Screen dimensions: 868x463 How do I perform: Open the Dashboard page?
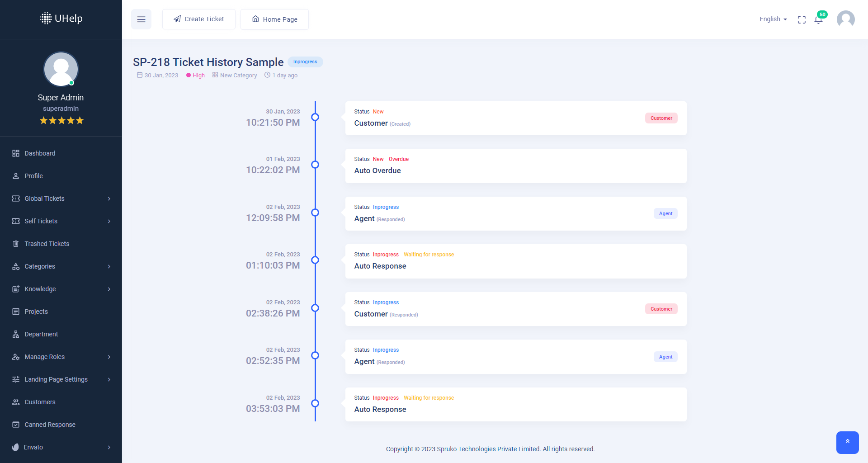pos(40,153)
